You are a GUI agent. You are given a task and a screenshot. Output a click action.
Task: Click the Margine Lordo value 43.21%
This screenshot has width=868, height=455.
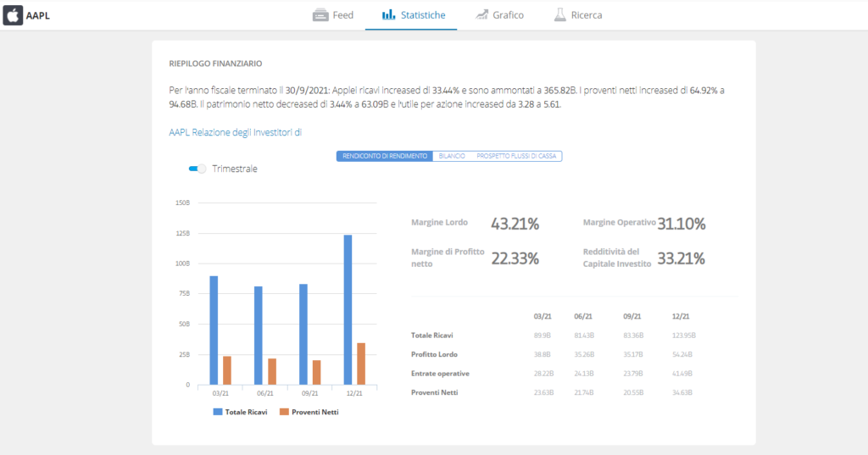pos(515,224)
